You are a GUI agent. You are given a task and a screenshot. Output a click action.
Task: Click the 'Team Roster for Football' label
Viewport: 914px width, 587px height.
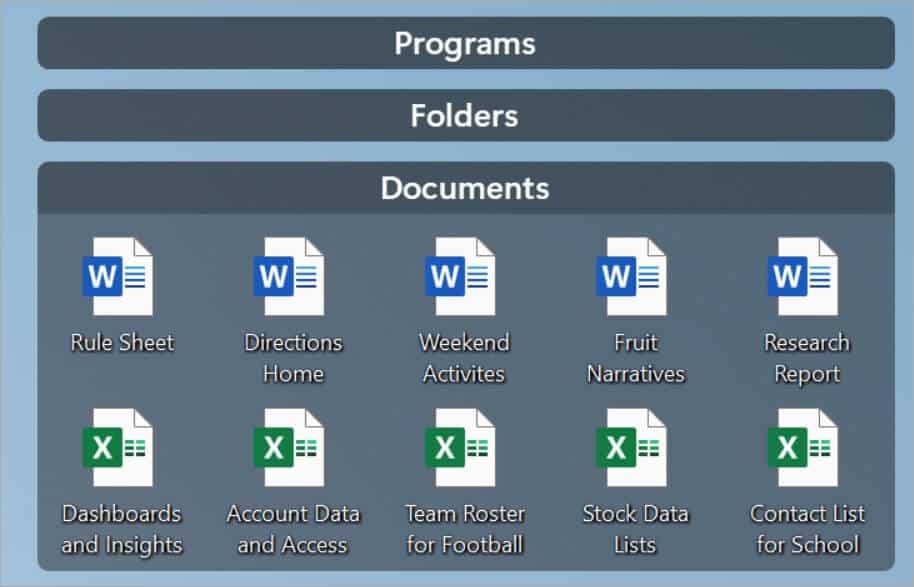click(x=465, y=530)
